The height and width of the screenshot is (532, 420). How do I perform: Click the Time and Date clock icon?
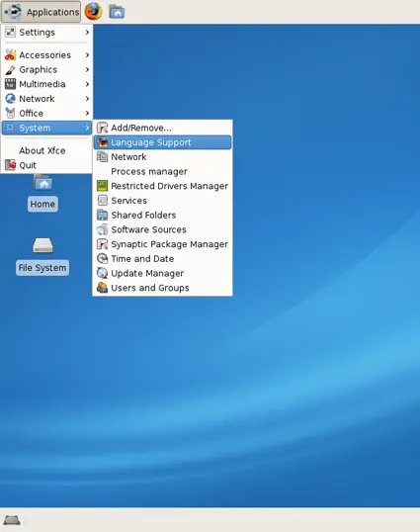click(102, 258)
